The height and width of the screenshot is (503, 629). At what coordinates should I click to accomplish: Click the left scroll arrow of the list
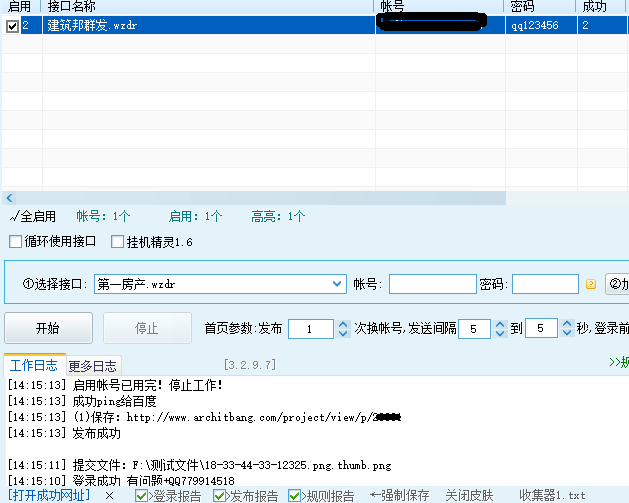click(x=9, y=198)
